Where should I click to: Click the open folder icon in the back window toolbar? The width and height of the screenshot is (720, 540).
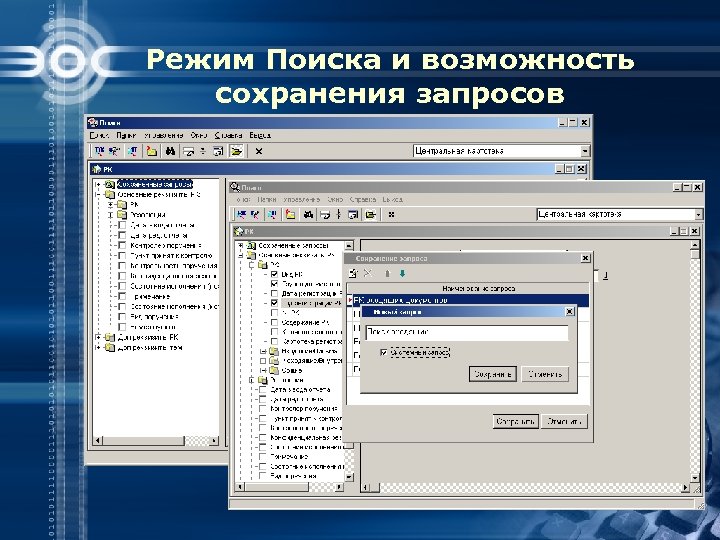[236, 151]
